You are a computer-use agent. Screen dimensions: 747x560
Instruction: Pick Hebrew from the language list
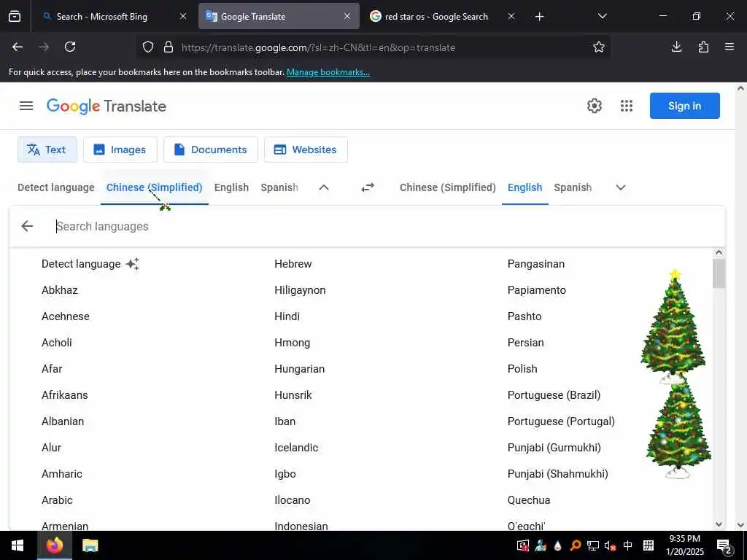click(x=293, y=264)
